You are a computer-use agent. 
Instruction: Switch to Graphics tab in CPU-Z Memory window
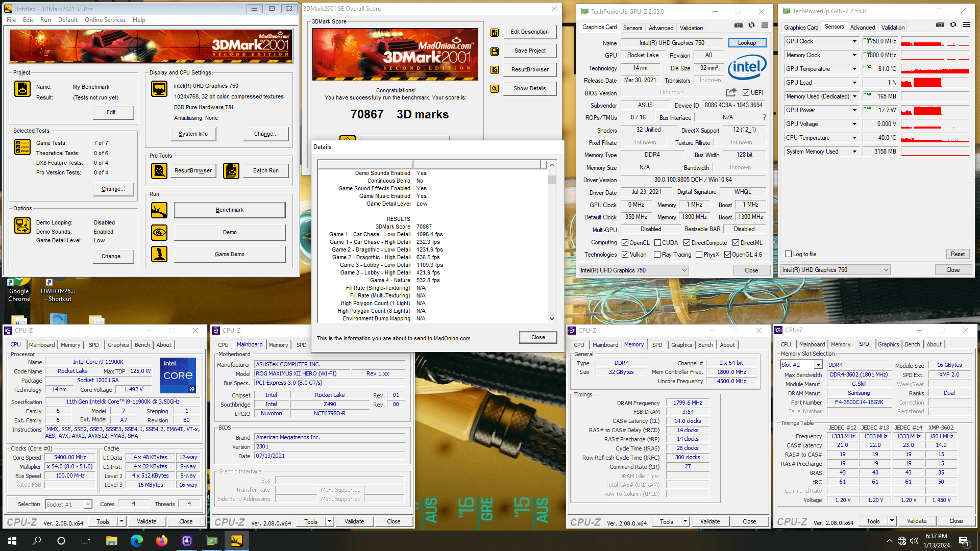coord(681,345)
